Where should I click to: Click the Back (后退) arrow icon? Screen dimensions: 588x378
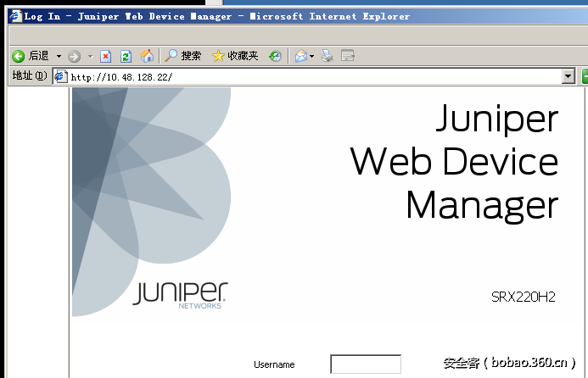click(x=18, y=56)
